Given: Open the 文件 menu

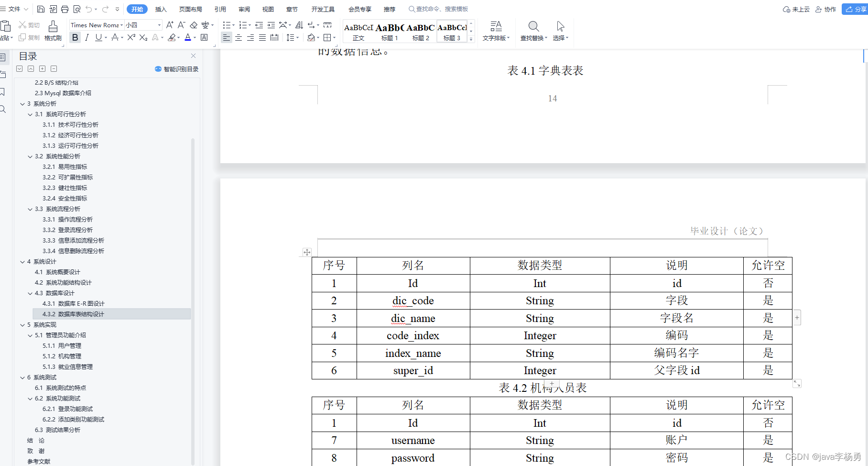Looking at the screenshot, I should (x=14, y=9).
